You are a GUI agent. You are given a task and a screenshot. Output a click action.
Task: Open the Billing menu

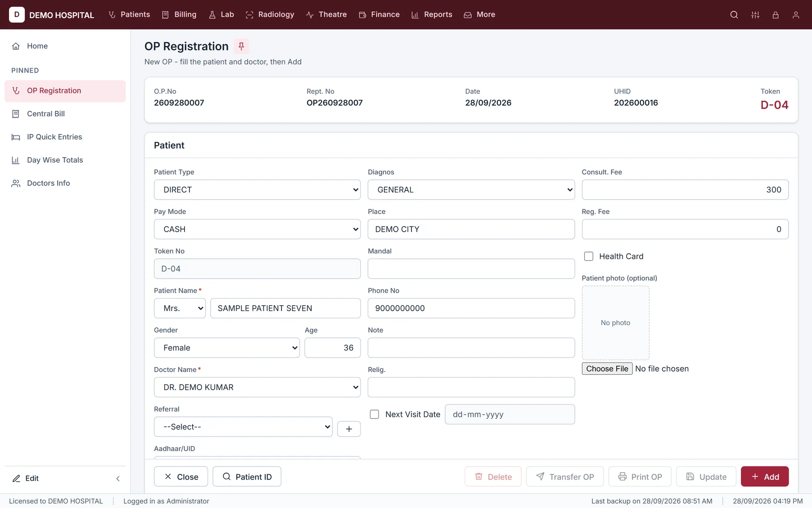point(180,14)
